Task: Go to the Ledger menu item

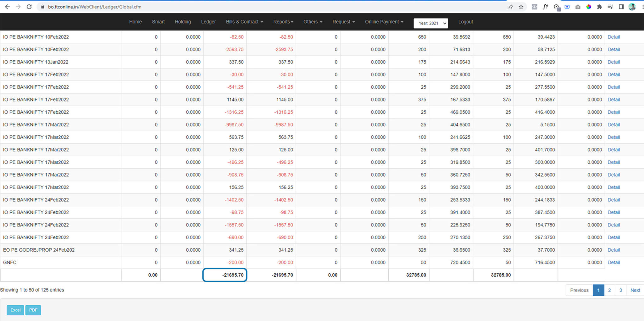Action: pos(208,22)
